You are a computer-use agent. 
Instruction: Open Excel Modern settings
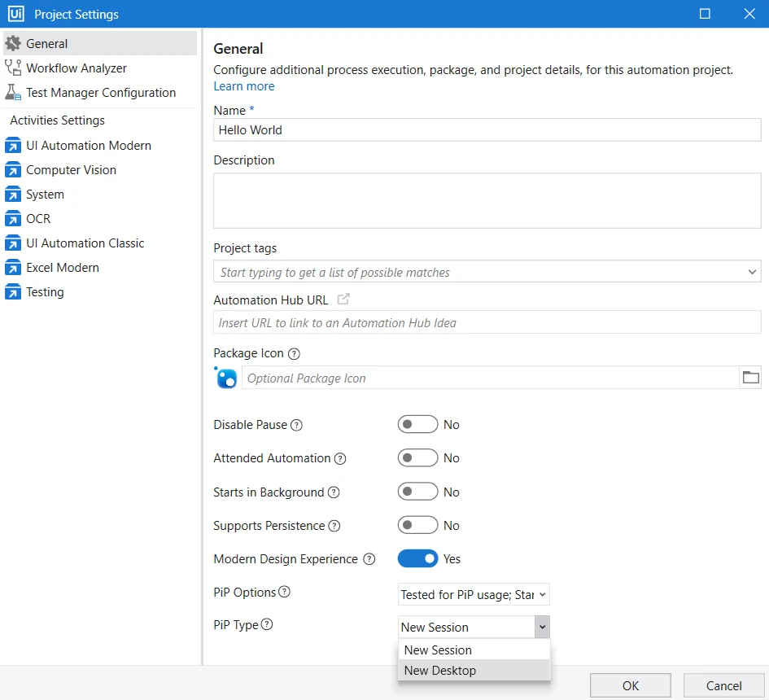(100, 267)
